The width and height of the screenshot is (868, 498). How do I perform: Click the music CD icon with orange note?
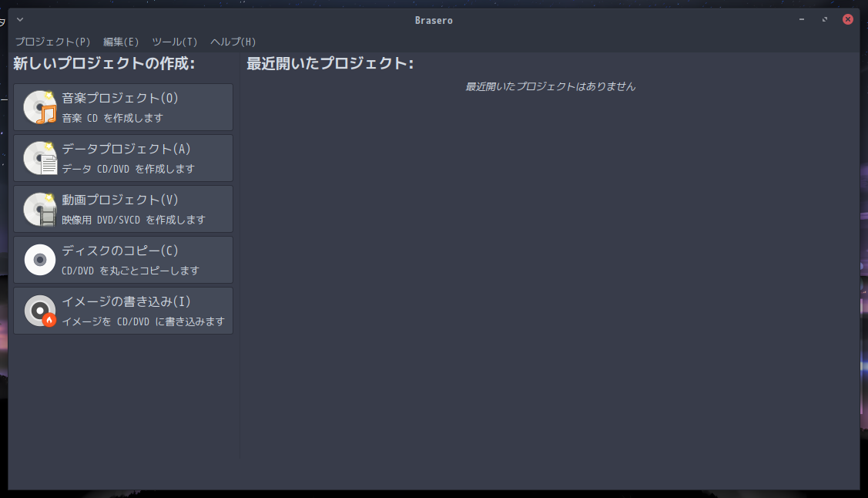[40, 107]
